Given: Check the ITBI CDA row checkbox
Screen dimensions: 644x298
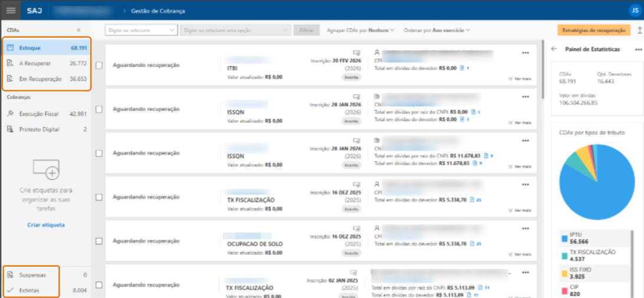Looking at the screenshot, I should coord(99,66).
